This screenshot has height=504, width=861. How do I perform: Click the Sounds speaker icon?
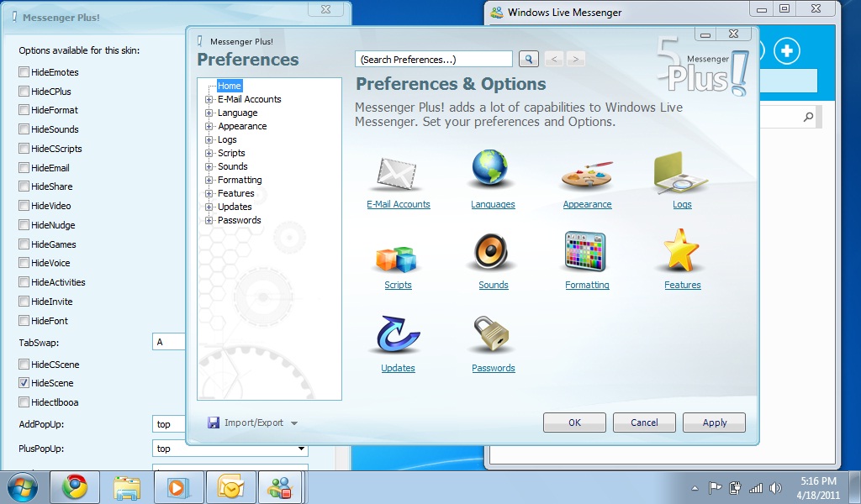(491, 252)
